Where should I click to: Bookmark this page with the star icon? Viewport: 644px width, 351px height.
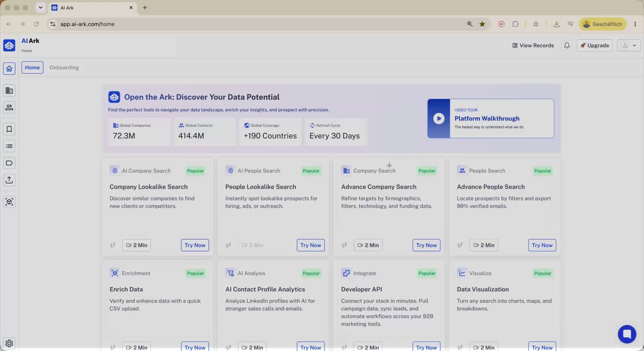tap(482, 24)
